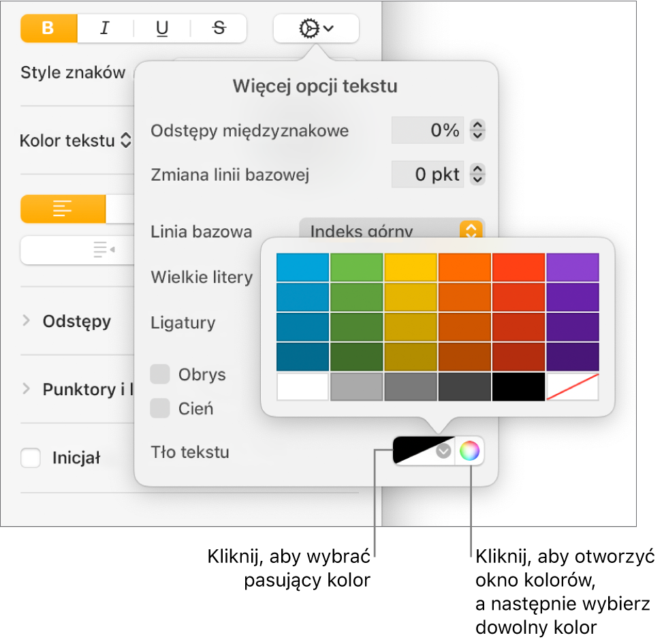664x644 pixels.
Task: Enable the Cień checkbox
Action: [x=160, y=408]
